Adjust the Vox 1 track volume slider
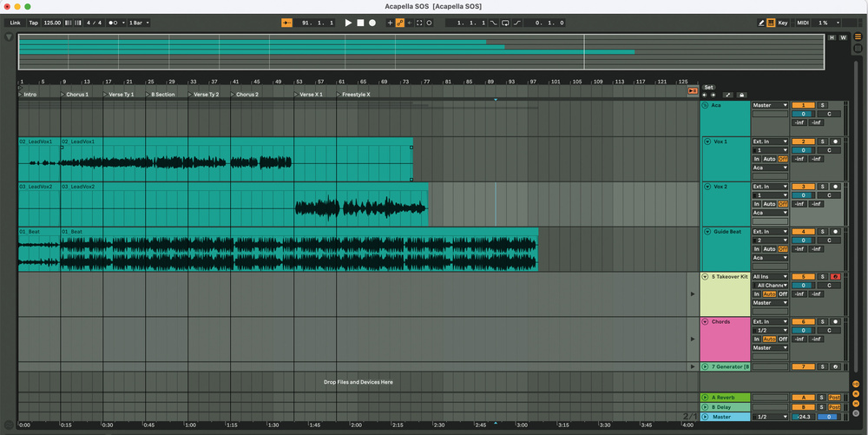The width and height of the screenshot is (868, 435). [x=803, y=150]
